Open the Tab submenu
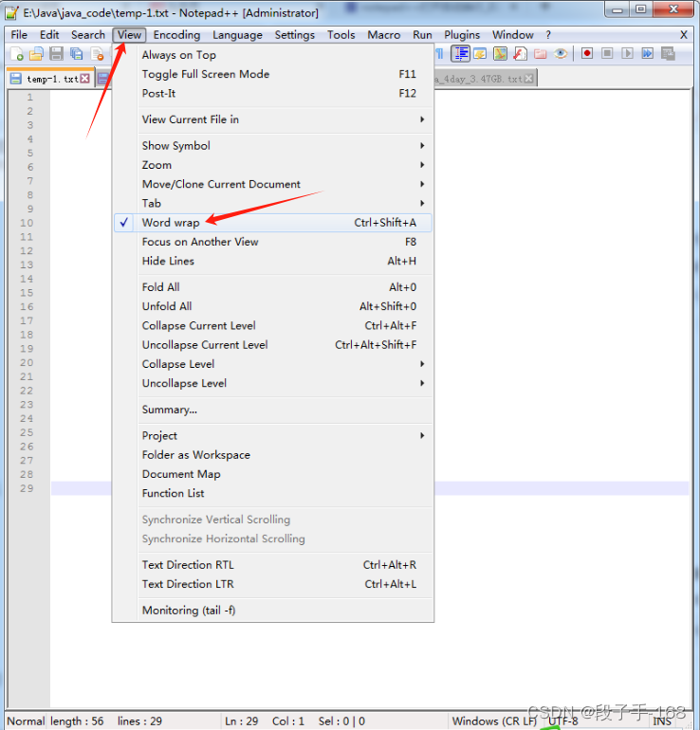Image resolution: width=700 pixels, height=730 pixels. [x=273, y=203]
